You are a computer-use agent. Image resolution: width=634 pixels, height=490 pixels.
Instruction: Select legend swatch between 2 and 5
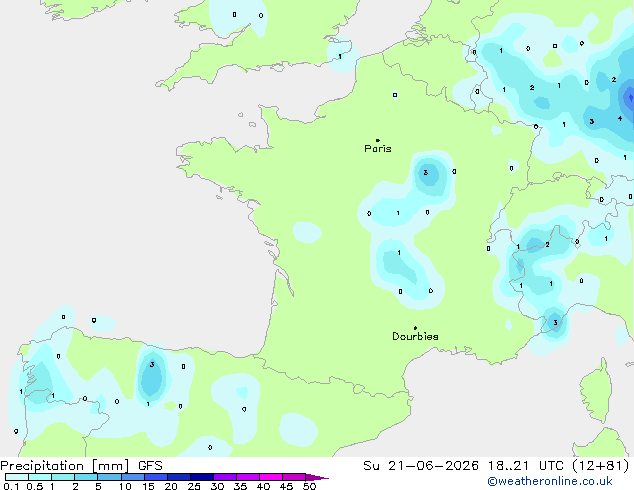86,477
